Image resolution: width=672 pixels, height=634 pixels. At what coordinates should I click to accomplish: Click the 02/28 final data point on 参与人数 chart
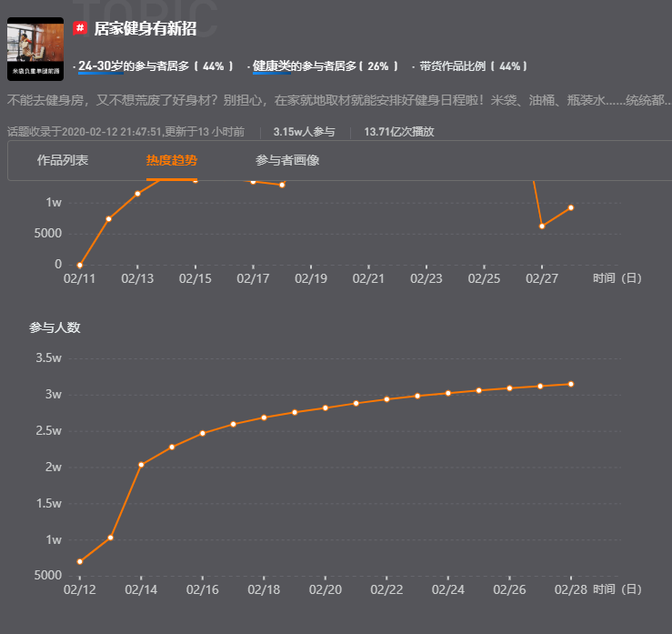[x=571, y=384]
